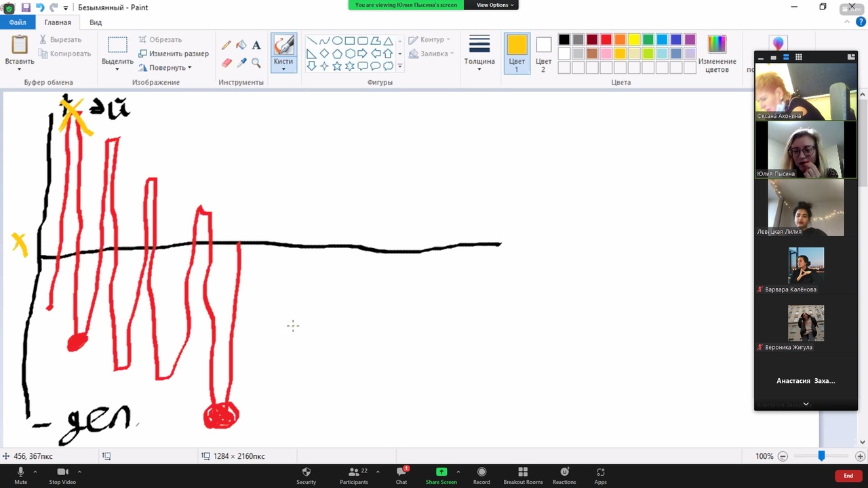868x488 pixels.
Task: Select the Text tool (letter A)
Action: coord(256,45)
